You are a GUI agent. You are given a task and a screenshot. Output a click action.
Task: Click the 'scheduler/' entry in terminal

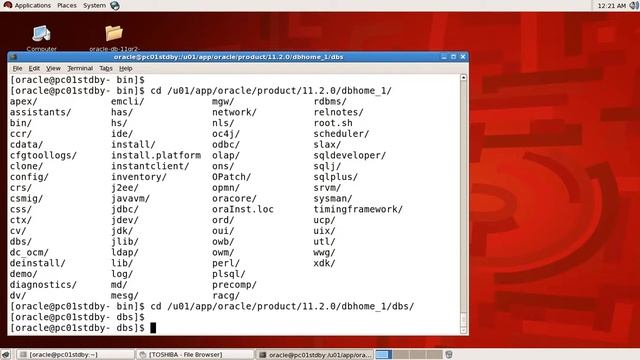point(342,134)
